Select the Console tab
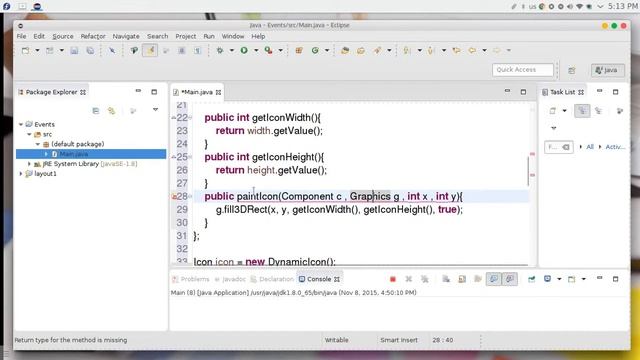640x360 pixels. pyautogui.click(x=319, y=279)
